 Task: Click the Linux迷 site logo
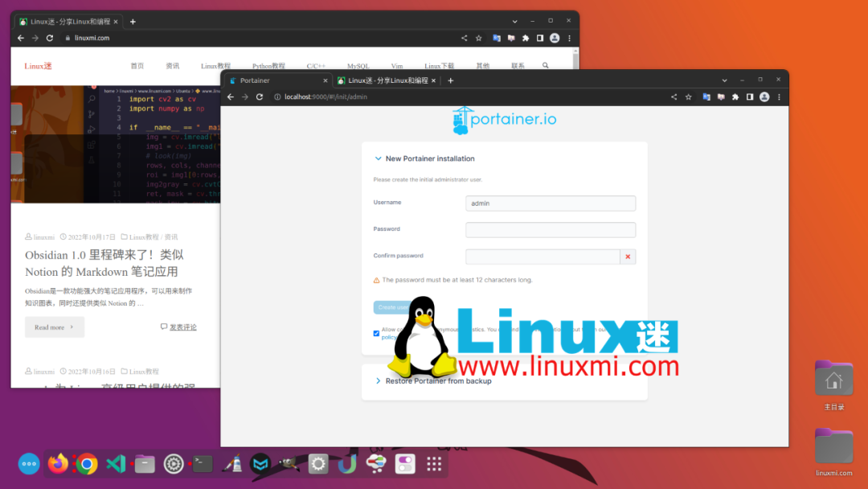(39, 66)
